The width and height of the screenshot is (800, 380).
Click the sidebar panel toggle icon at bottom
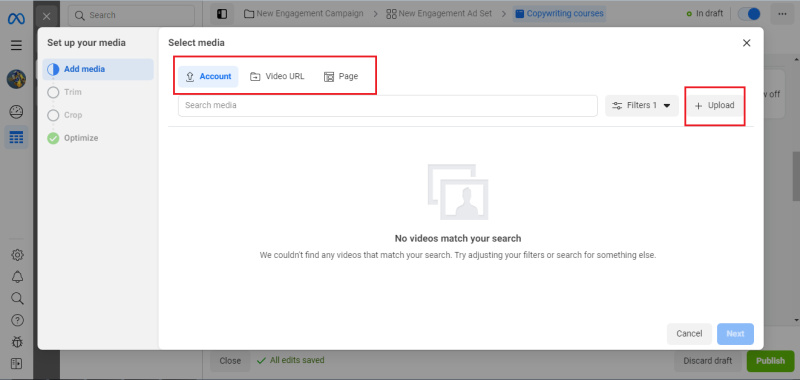[x=17, y=364]
